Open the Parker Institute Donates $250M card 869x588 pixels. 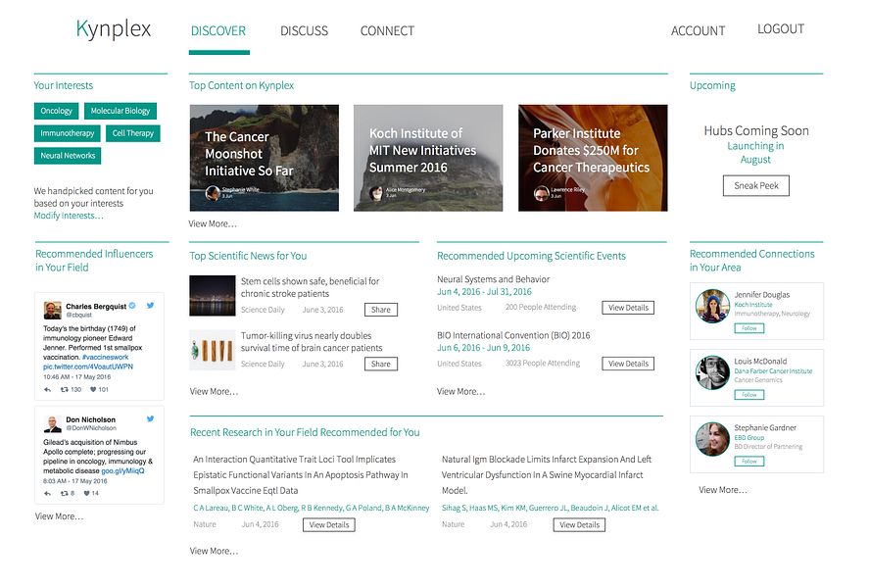point(593,158)
